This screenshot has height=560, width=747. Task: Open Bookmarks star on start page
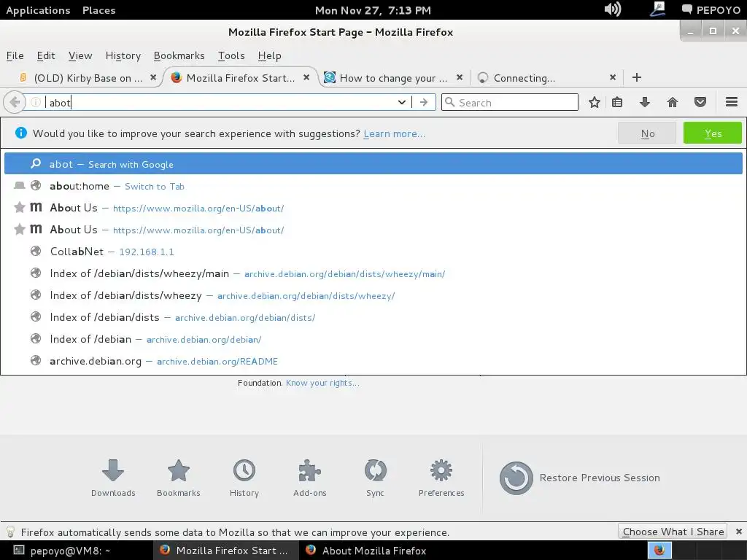[179, 478]
